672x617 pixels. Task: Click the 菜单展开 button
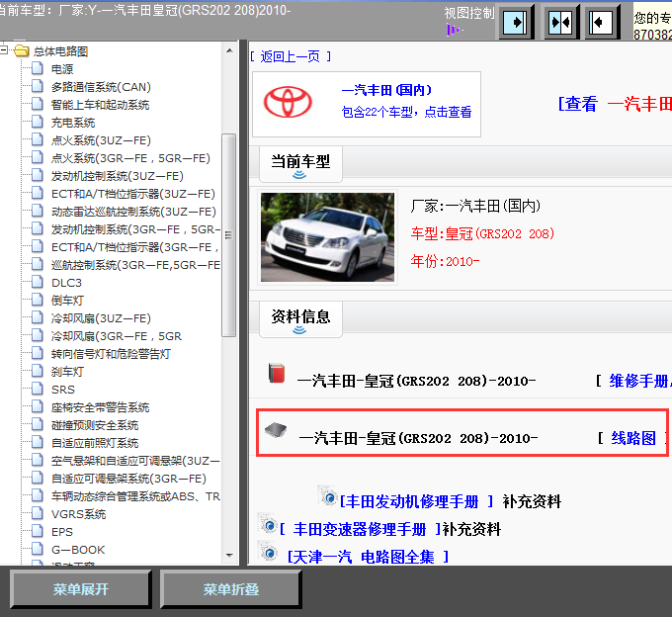81,589
